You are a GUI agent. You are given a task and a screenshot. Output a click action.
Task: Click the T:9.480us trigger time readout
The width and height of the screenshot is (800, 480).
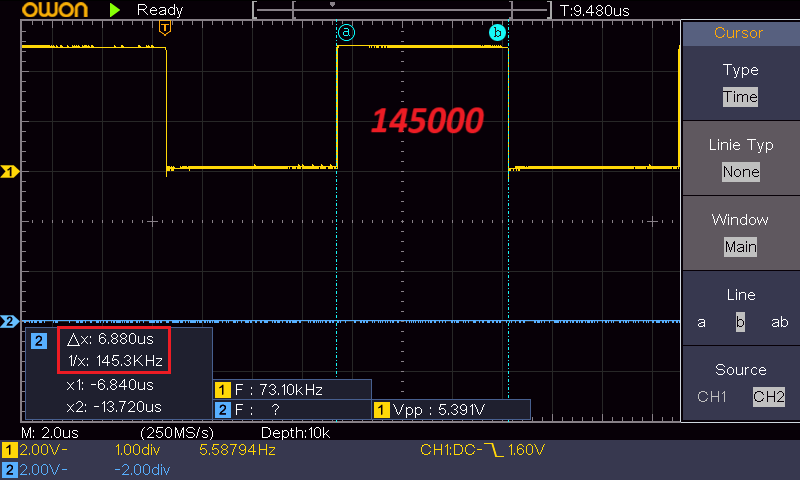tap(594, 11)
